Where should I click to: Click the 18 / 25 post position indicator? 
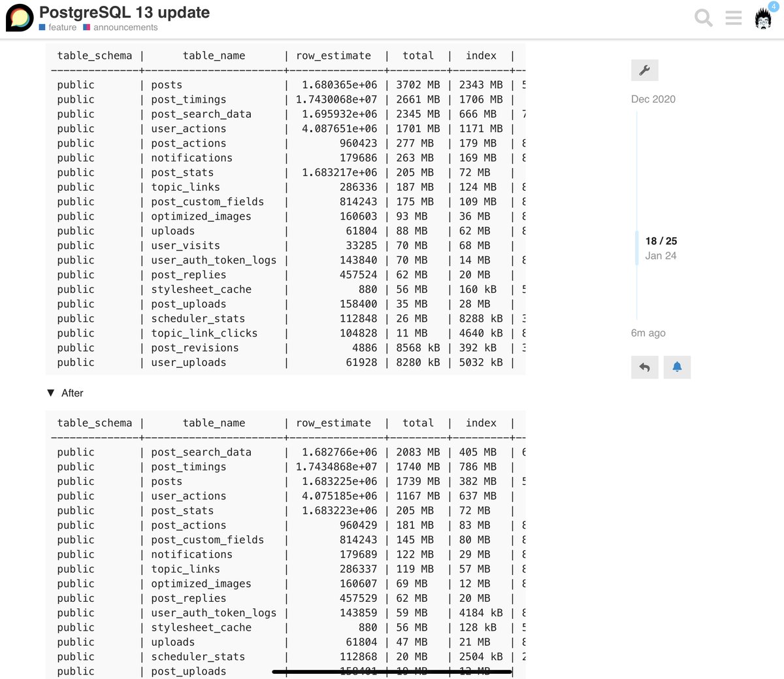point(661,241)
